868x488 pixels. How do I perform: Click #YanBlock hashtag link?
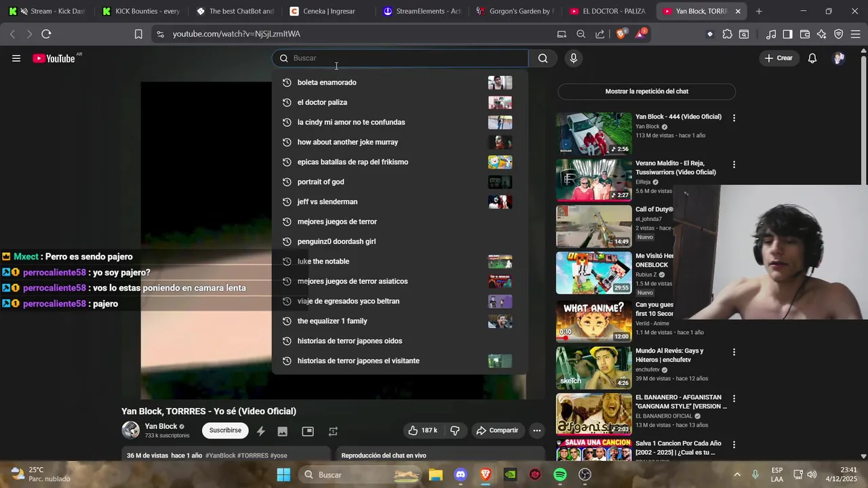[220, 455]
